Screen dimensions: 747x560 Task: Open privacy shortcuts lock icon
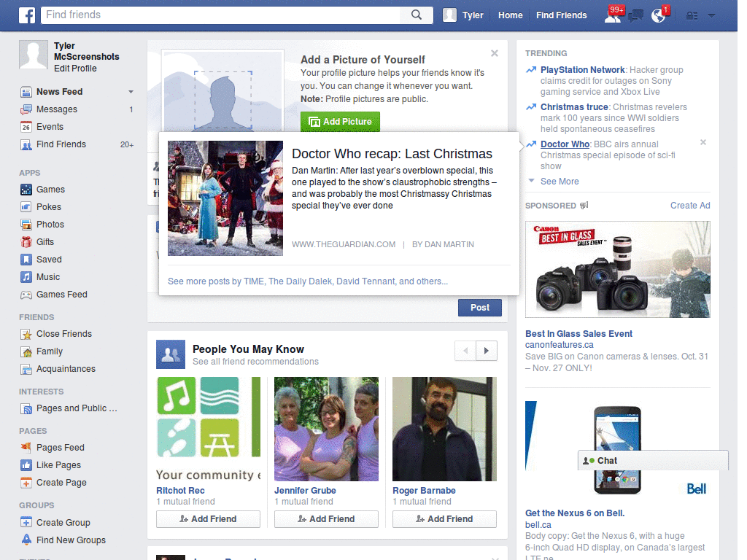692,16
